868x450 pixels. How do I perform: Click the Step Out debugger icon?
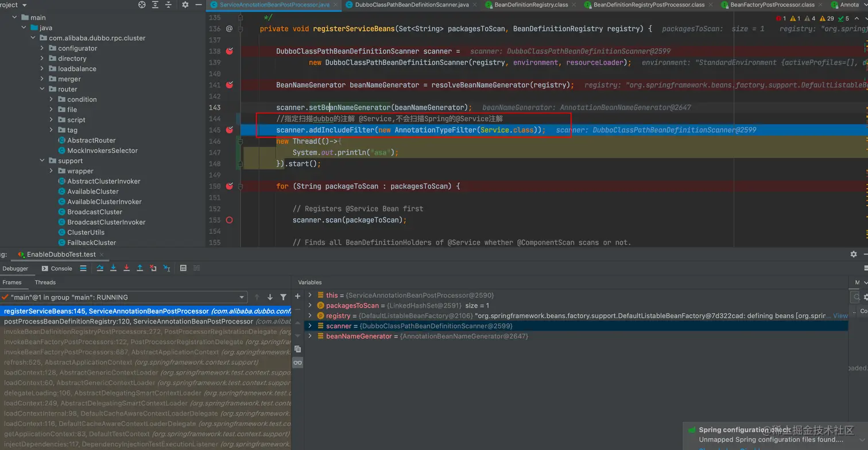click(139, 268)
